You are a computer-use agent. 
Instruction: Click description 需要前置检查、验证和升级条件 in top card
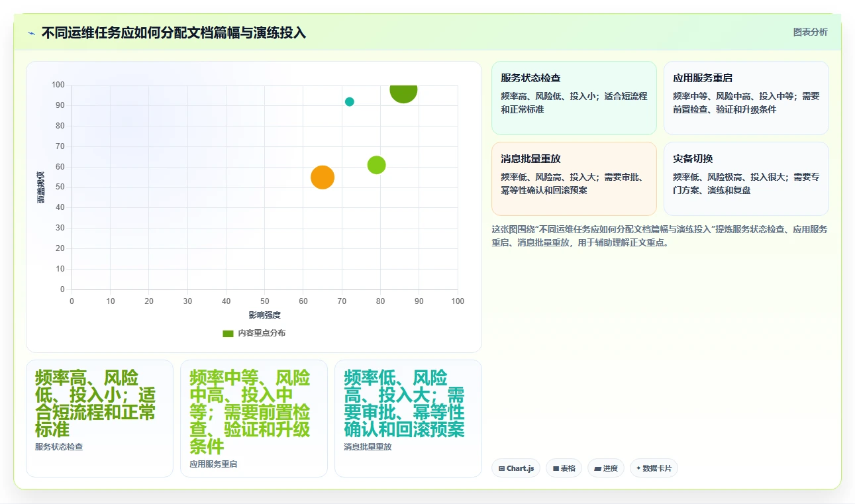(x=746, y=103)
